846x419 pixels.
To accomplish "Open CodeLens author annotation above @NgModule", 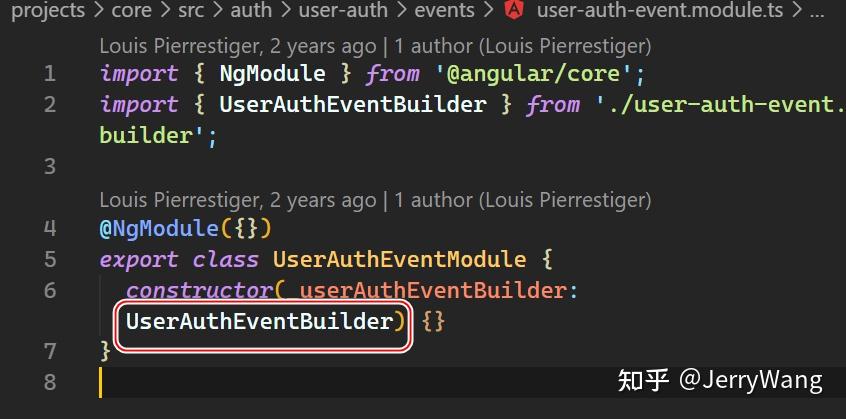I will click(375, 201).
